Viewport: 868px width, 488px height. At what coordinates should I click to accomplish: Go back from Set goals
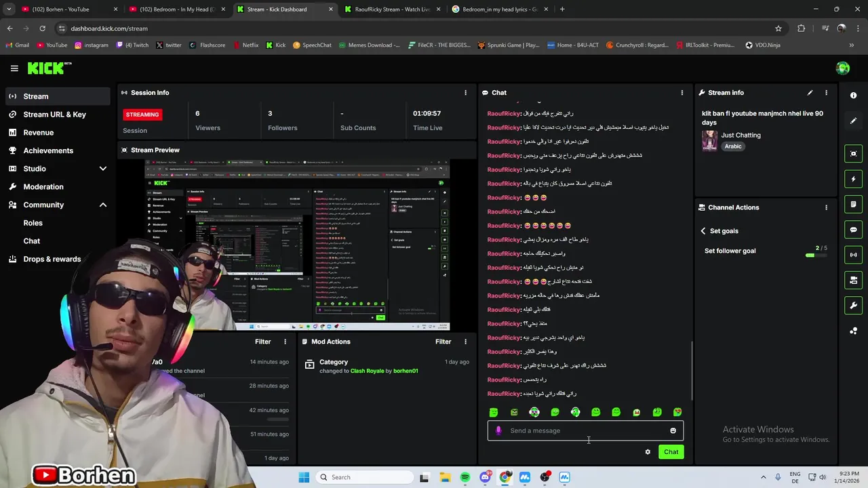click(703, 231)
